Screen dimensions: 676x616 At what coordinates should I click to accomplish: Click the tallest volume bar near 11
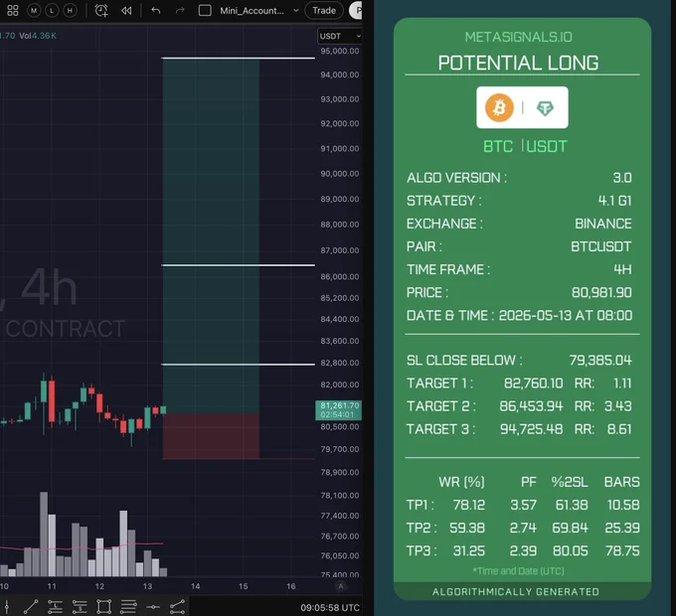click(x=44, y=535)
